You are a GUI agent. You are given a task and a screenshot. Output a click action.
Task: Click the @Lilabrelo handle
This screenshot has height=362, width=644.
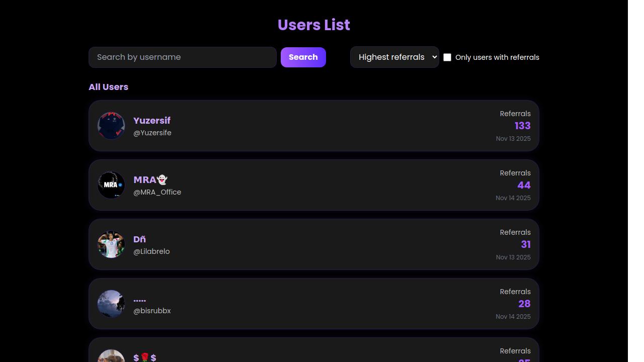[x=151, y=251]
